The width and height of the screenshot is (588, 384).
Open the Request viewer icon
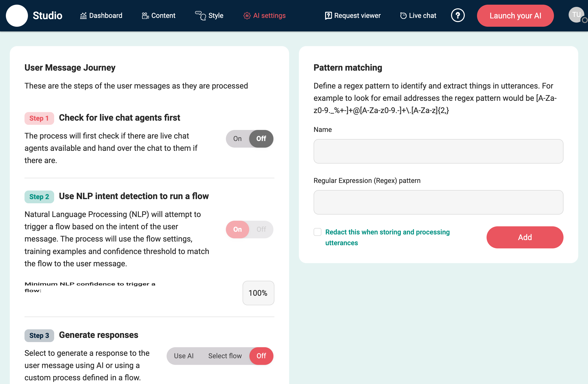pos(328,15)
